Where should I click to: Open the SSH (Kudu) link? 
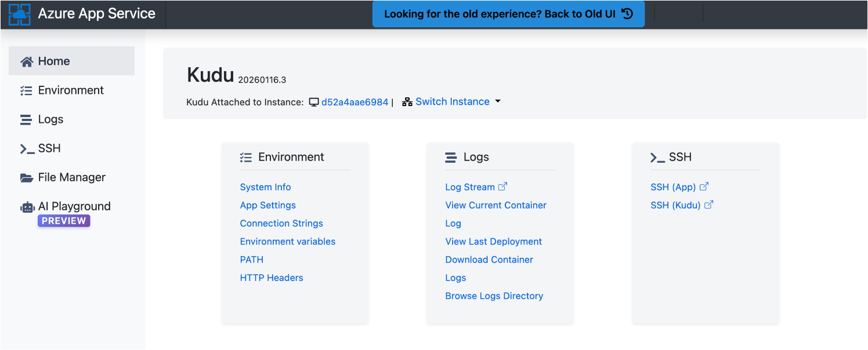tap(675, 205)
